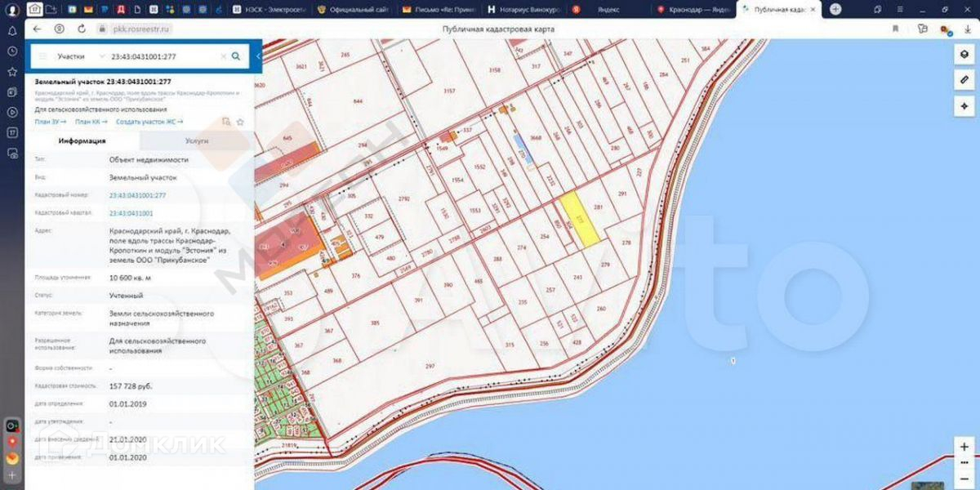Add parcel to favorites star
The image size is (980, 490).
(x=241, y=122)
